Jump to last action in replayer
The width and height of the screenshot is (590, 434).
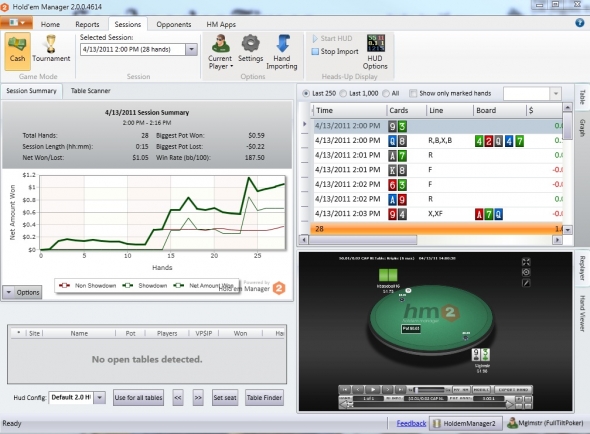(400, 390)
